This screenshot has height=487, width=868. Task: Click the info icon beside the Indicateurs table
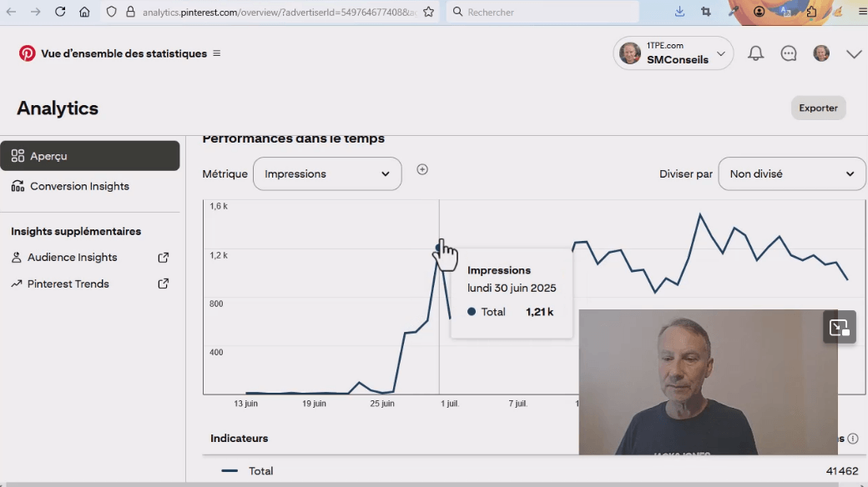(x=853, y=439)
